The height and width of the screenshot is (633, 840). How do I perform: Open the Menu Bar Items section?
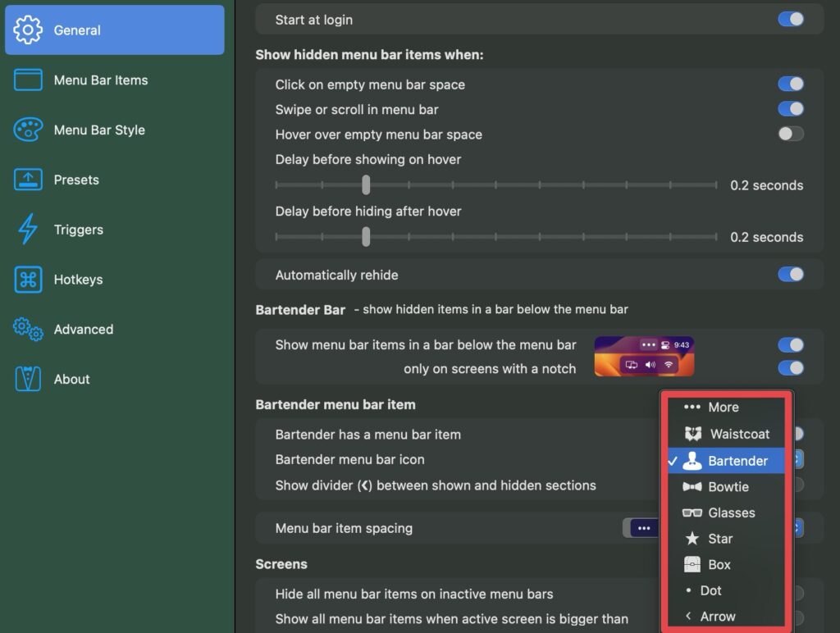[115, 80]
